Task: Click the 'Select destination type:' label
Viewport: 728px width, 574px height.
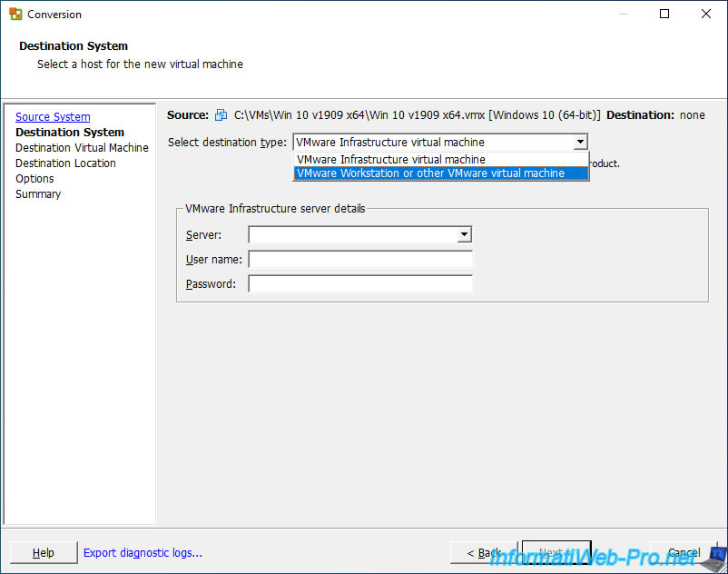Action: pos(228,142)
